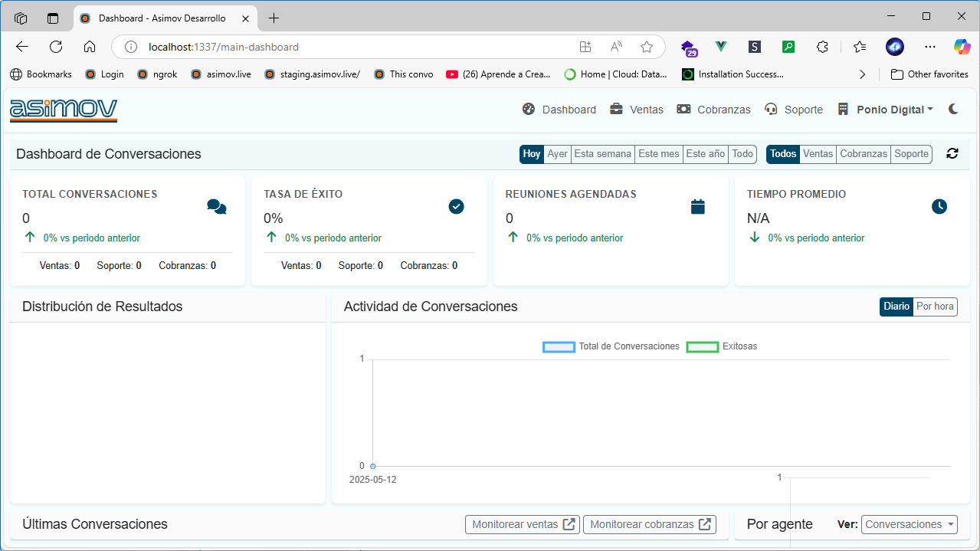The height and width of the screenshot is (551, 980).
Task: Click the conversations chat bubble icon
Action: (216, 206)
